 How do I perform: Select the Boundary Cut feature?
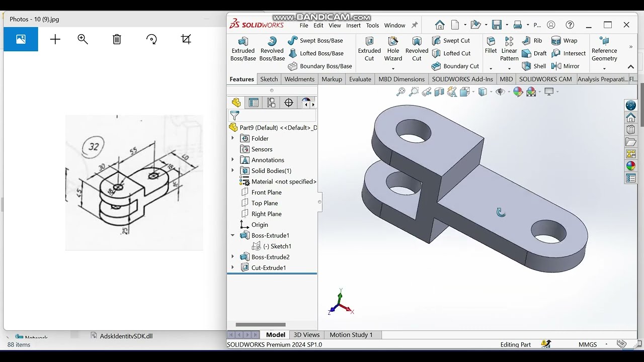pyautogui.click(x=455, y=66)
